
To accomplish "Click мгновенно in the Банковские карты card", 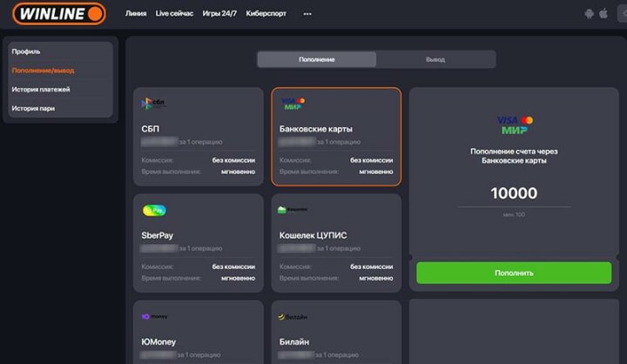I will (x=376, y=172).
